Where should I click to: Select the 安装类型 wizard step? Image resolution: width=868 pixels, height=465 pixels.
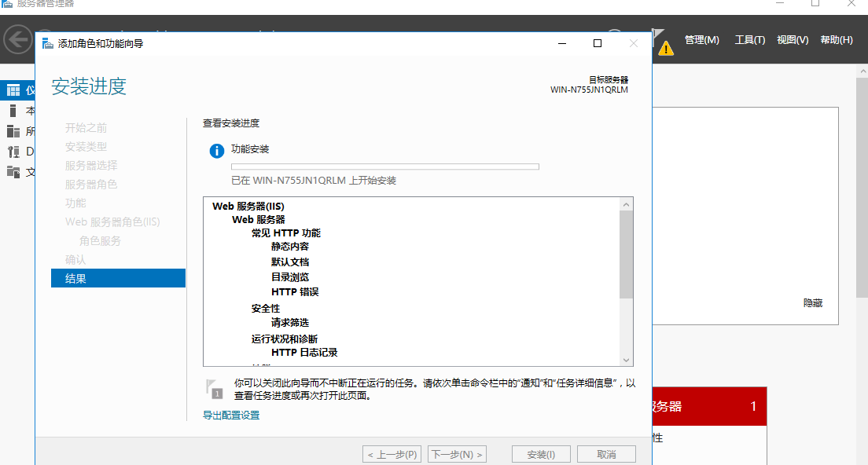tap(86, 147)
